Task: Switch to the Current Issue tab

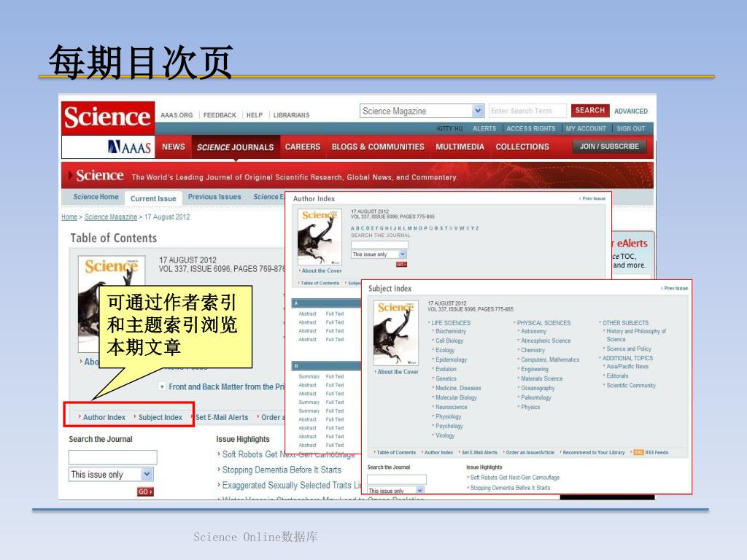Action: (x=153, y=198)
